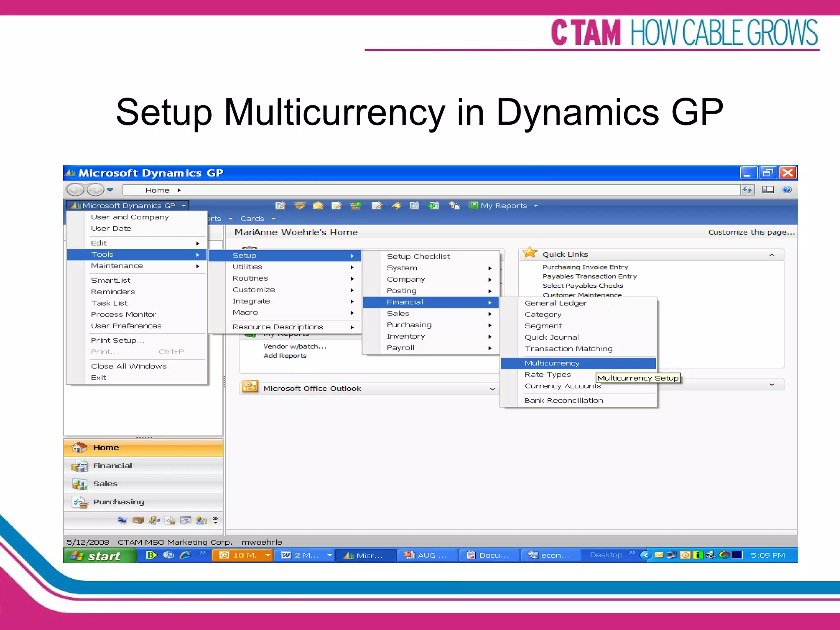This screenshot has height=630, width=840.
Task: Click the AUG taskbar button
Action: pyautogui.click(x=427, y=555)
